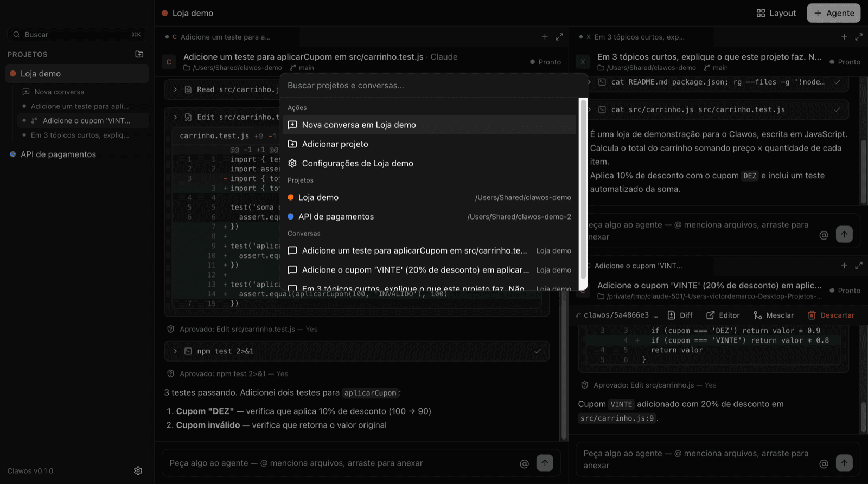Choose Adicionar projeto in the palette

[x=430, y=144]
